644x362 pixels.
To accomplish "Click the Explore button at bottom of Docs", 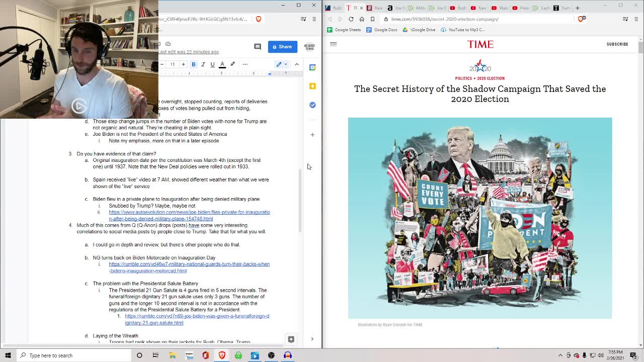I will pos(291,339).
